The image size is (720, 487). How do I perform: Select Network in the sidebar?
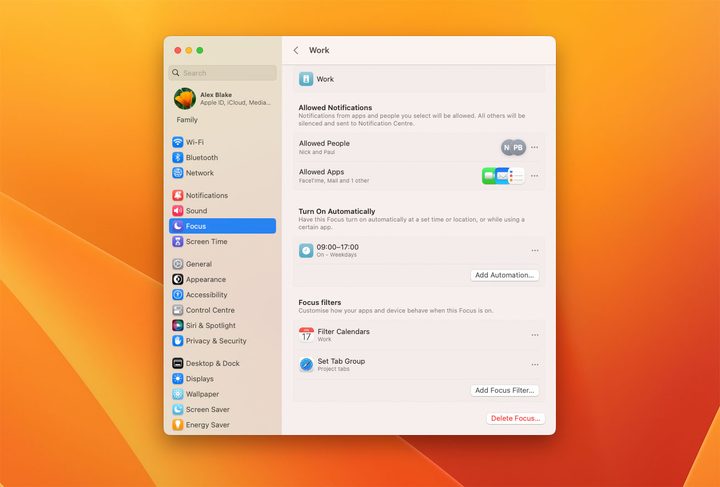tap(223, 173)
